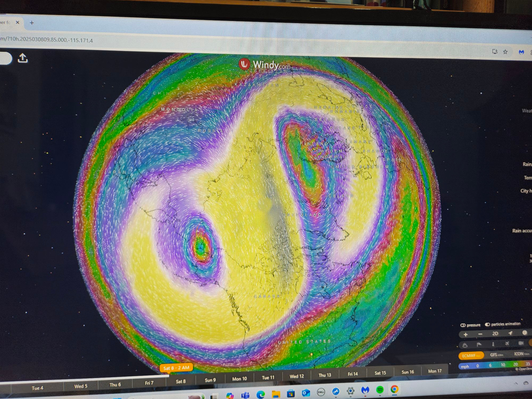
Task: Click the webcam camera icon
Action: click(x=521, y=343)
